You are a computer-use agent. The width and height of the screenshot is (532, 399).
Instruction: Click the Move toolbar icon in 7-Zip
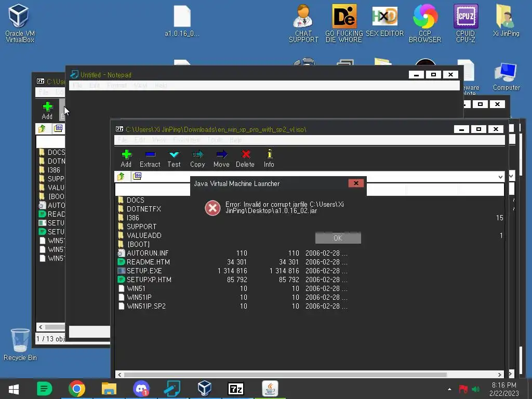click(221, 158)
